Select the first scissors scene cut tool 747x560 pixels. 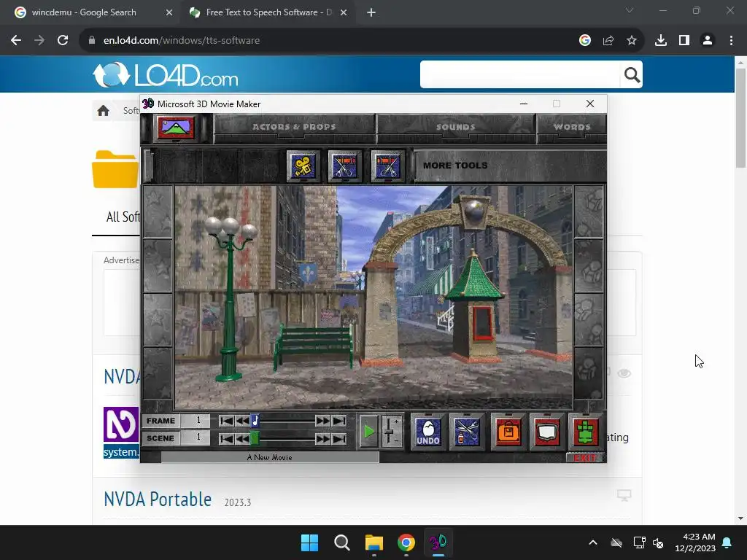tap(345, 166)
